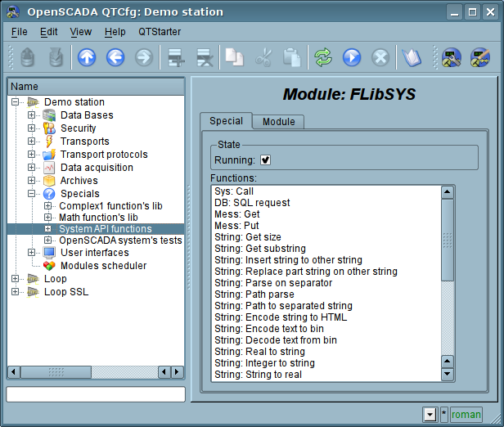Collapse the Demo station tree node

[x=15, y=102]
